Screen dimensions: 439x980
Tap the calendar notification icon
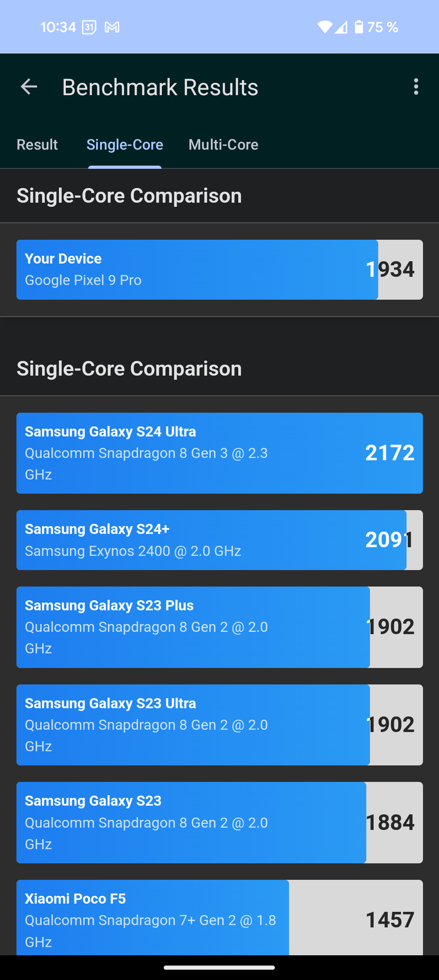pyautogui.click(x=89, y=27)
